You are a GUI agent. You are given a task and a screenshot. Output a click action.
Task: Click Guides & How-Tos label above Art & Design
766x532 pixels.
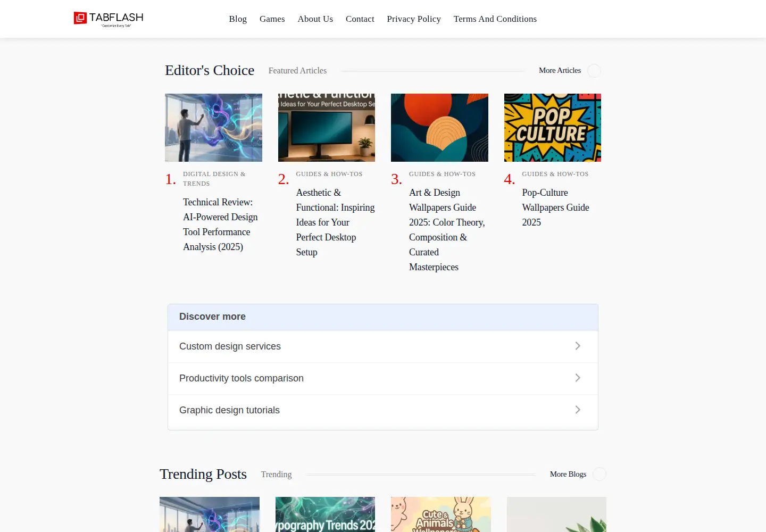tap(442, 174)
